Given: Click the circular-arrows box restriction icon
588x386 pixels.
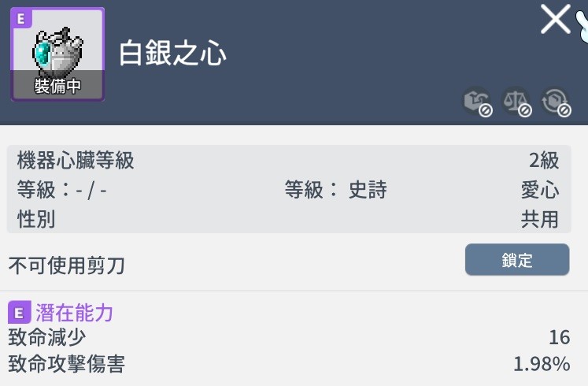Looking at the screenshot, I should click(x=556, y=102).
